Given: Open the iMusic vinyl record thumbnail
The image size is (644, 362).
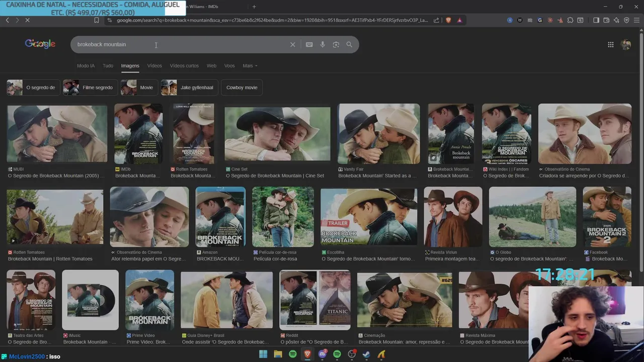Looking at the screenshot, I should tap(90, 300).
